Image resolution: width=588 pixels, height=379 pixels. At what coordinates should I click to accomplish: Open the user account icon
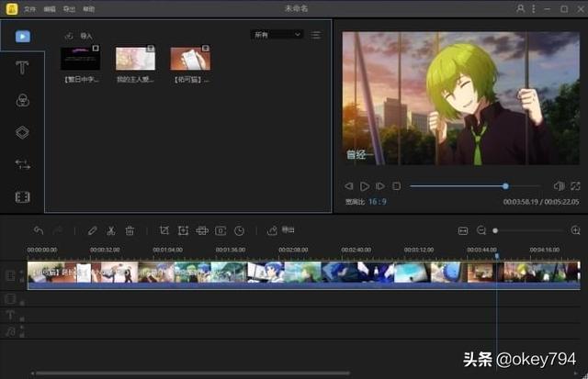click(521, 8)
